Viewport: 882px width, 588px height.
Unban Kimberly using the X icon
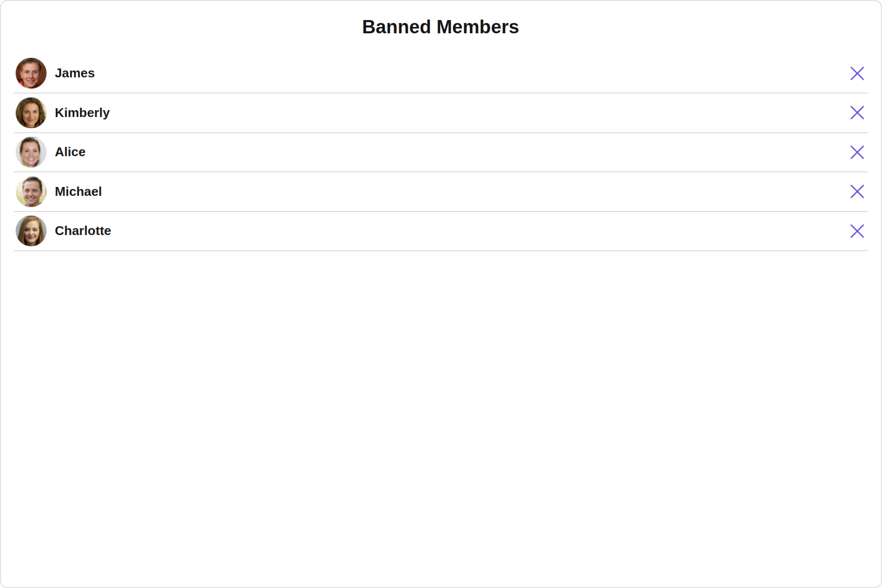click(x=857, y=112)
